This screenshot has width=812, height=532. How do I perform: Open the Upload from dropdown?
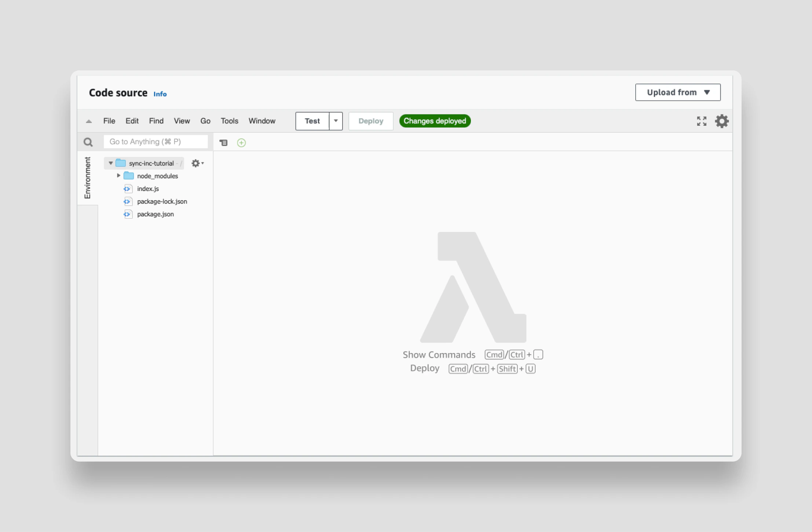click(x=678, y=92)
